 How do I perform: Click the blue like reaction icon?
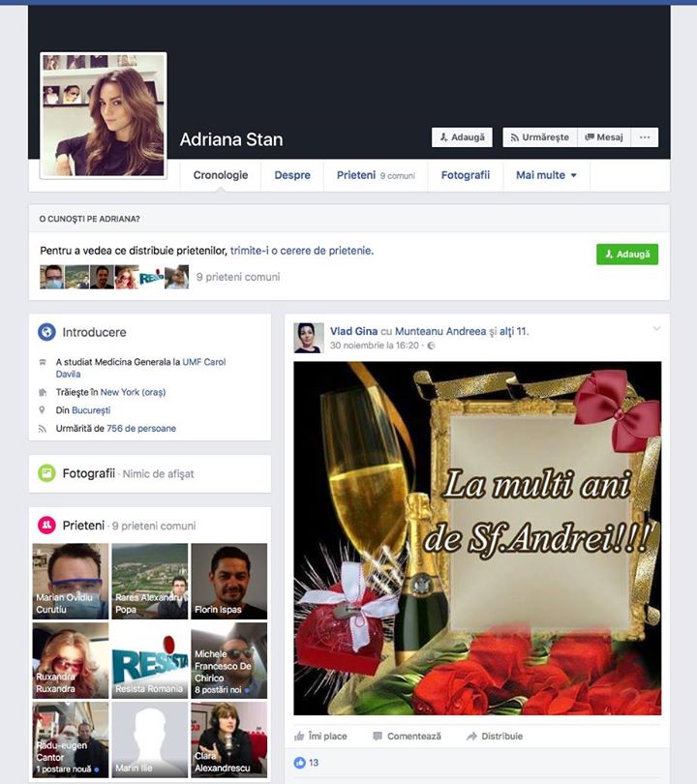pos(300,763)
